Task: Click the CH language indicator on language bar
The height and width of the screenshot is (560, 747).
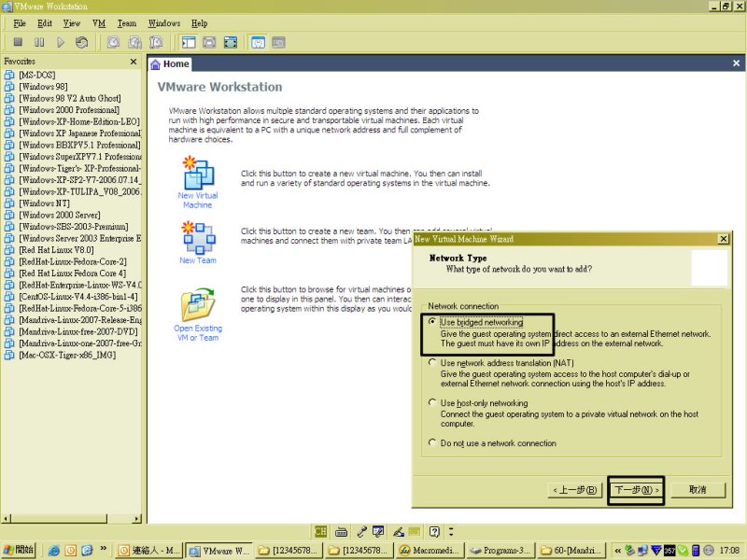Action: pos(321,531)
